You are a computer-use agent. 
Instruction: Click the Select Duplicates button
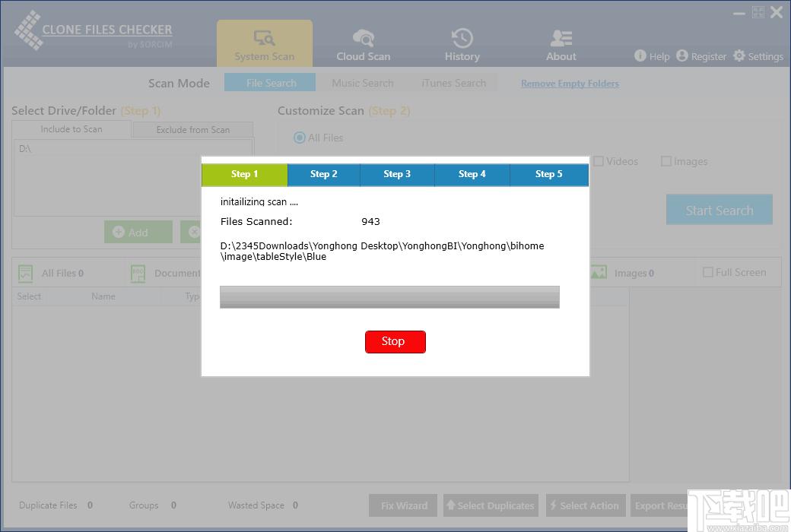tap(491, 505)
